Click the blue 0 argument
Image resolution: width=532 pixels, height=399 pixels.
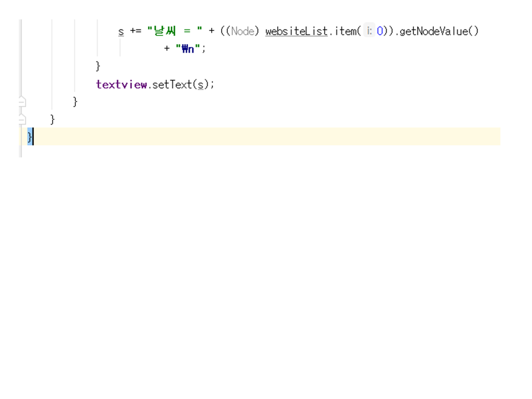(x=380, y=31)
